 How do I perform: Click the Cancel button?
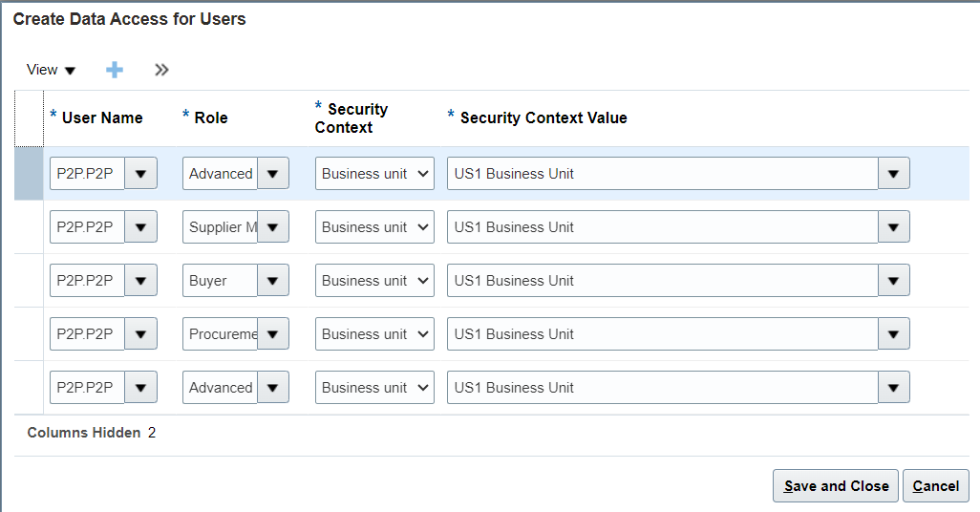pyautogui.click(x=936, y=486)
